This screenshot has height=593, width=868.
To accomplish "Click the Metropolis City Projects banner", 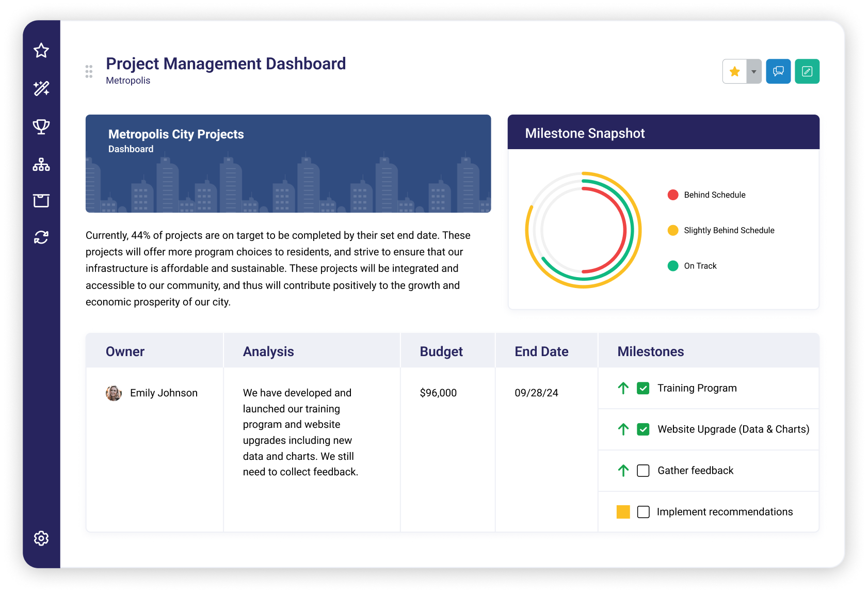I will [288, 164].
